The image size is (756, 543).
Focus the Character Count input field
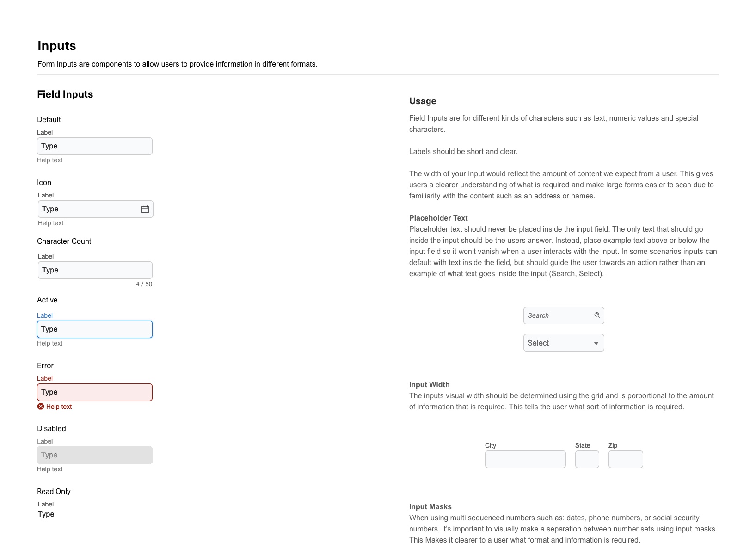coord(95,270)
